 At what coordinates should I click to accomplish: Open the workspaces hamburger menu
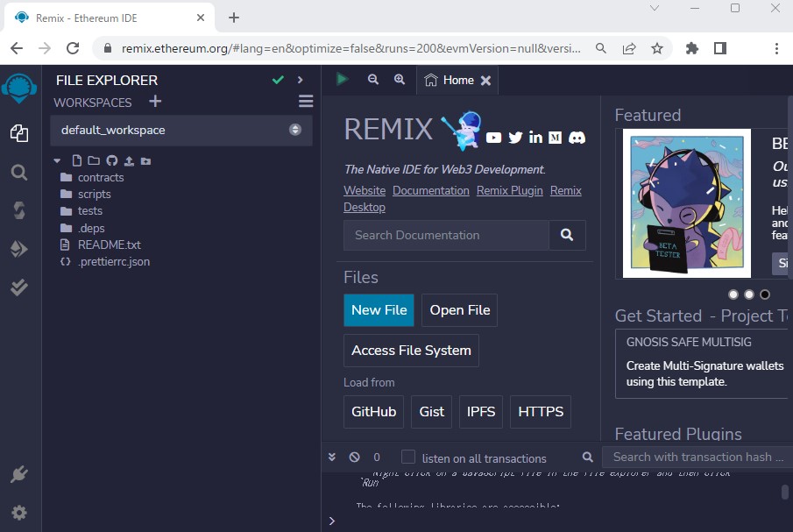pos(306,101)
